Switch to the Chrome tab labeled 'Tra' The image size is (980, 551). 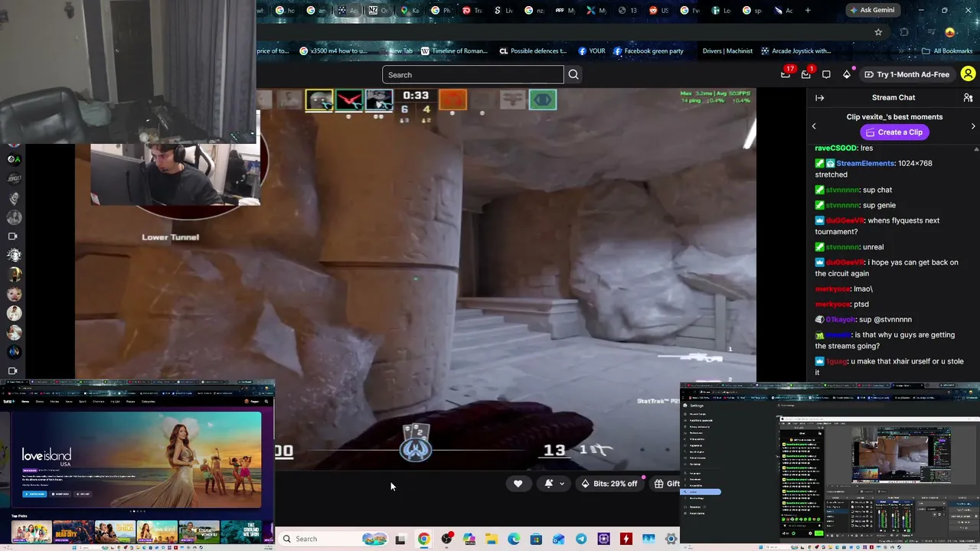472,11
